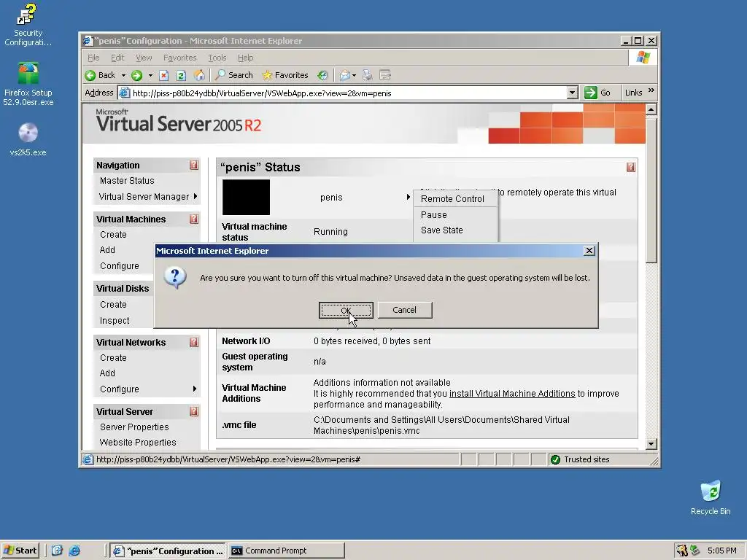The height and width of the screenshot is (560, 747).
Task: Click Create under Virtual Machines
Action: tap(113, 235)
